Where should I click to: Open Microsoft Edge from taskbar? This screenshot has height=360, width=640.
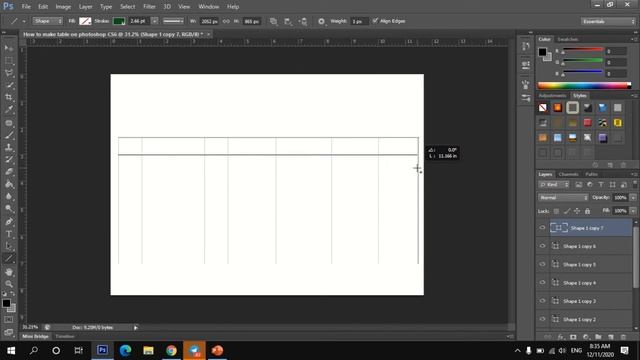[125, 350]
